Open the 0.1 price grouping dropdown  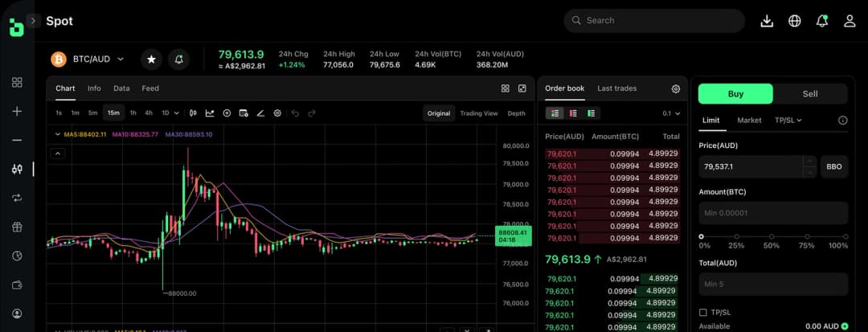(x=671, y=113)
